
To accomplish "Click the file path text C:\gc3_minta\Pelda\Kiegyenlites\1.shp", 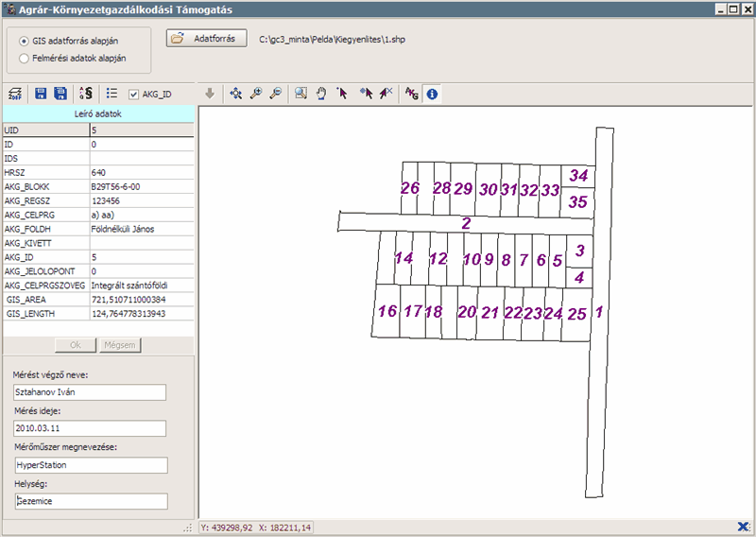I will 332,40.
